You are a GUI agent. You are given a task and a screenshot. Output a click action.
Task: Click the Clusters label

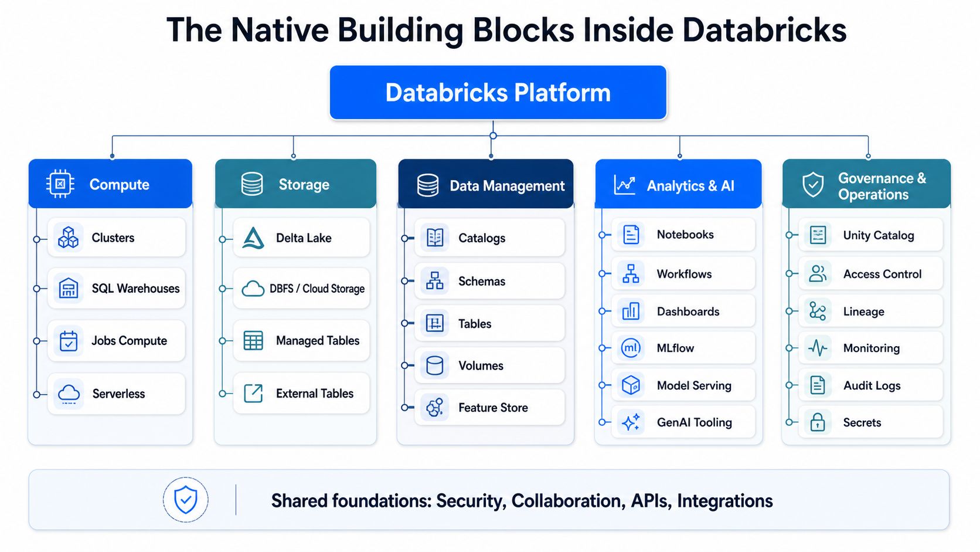pyautogui.click(x=113, y=238)
